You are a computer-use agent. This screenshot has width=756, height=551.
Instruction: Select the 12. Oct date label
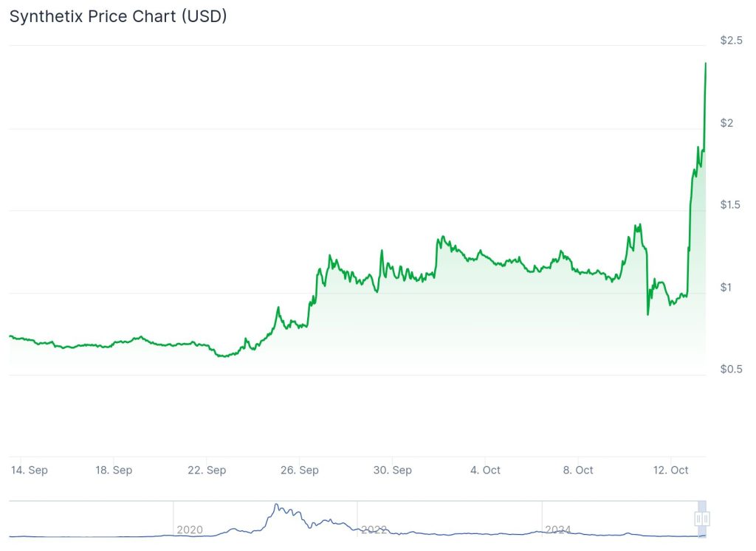pyautogui.click(x=670, y=470)
